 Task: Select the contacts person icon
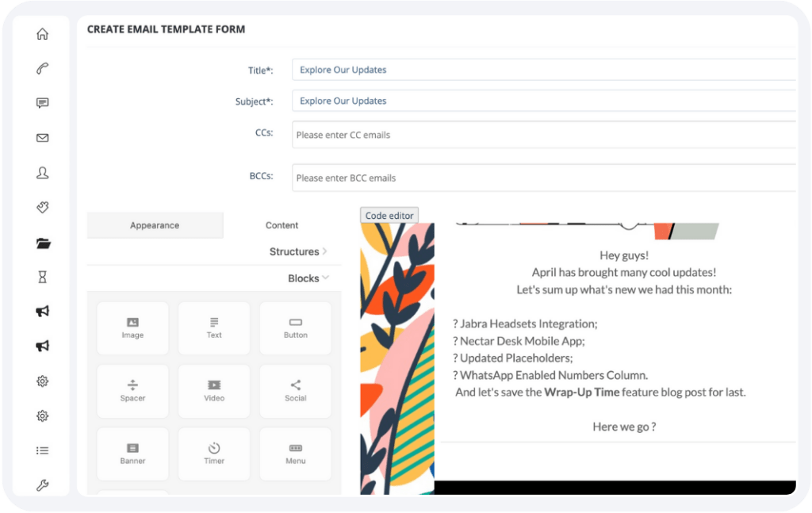[42, 172]
